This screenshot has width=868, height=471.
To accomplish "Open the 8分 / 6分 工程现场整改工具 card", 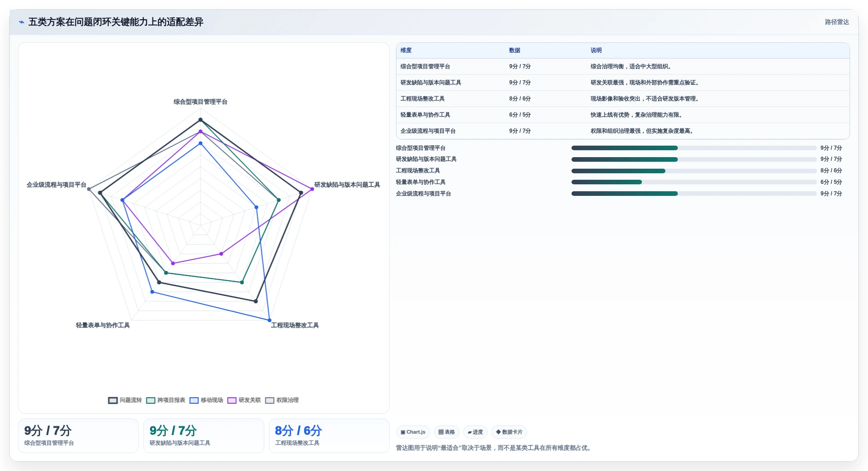I will coord(329,436).
